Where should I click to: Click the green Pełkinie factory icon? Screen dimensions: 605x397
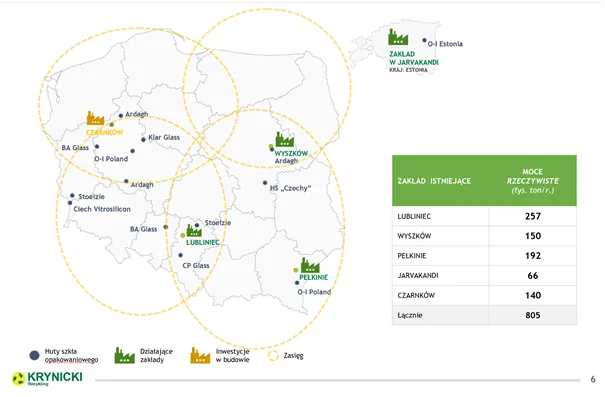[310, 265]
